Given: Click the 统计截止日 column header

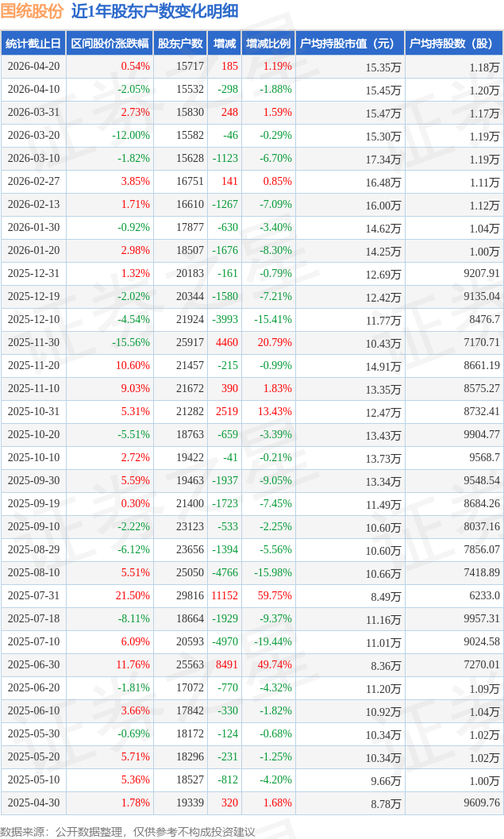Looking at the screenshot, I should tap(33, 44).
